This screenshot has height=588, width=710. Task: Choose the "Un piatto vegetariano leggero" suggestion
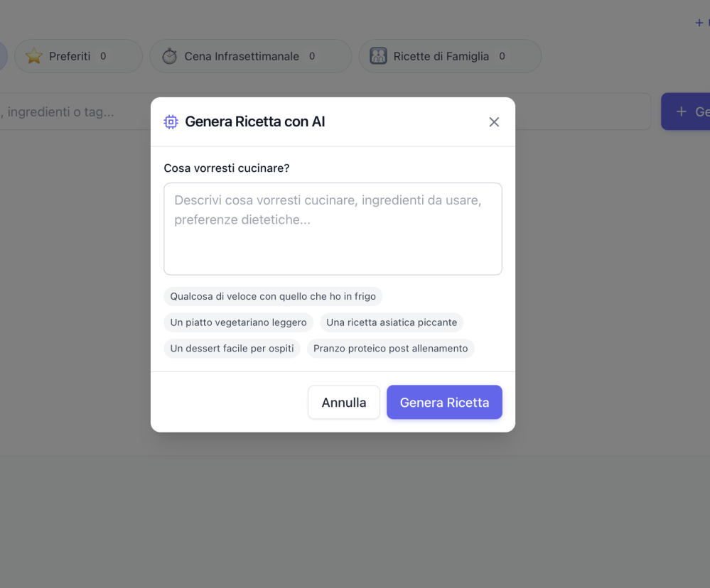[239, 322]
